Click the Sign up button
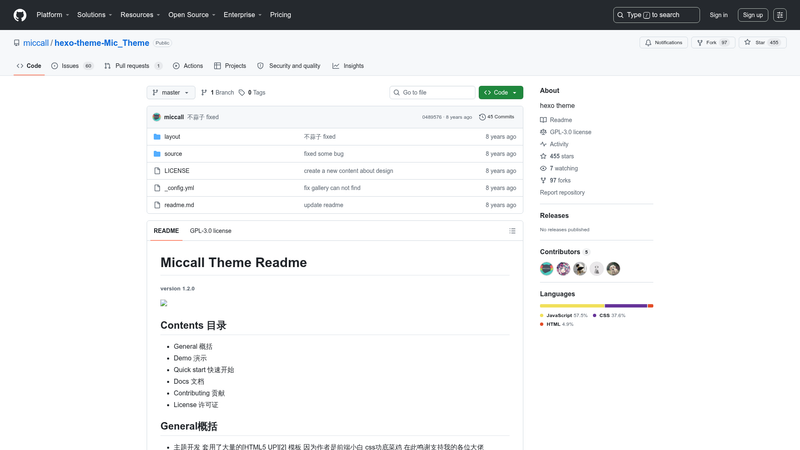 pos(753,15)
